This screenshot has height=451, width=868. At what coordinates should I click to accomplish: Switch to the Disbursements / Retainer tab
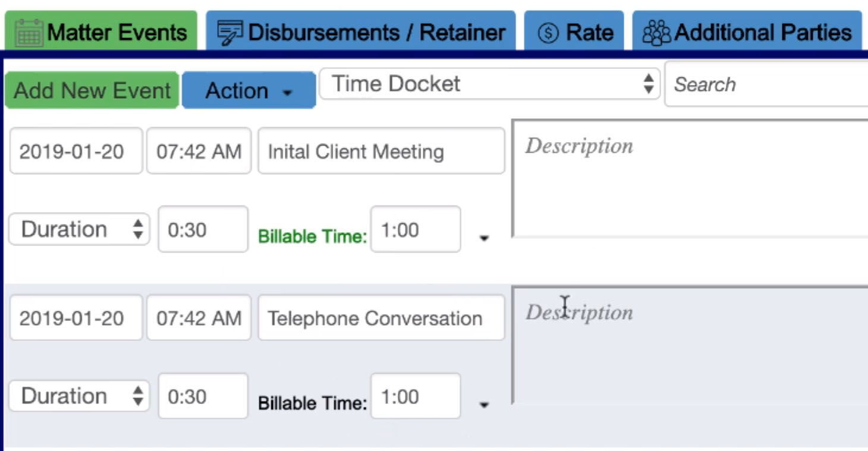tap(360, 32)
